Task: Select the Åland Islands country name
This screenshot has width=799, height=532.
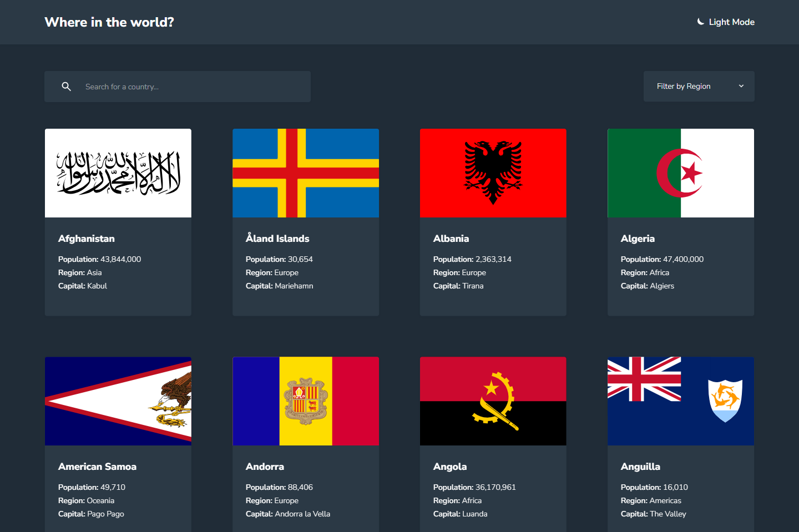Action: click(x=277, y=238)
